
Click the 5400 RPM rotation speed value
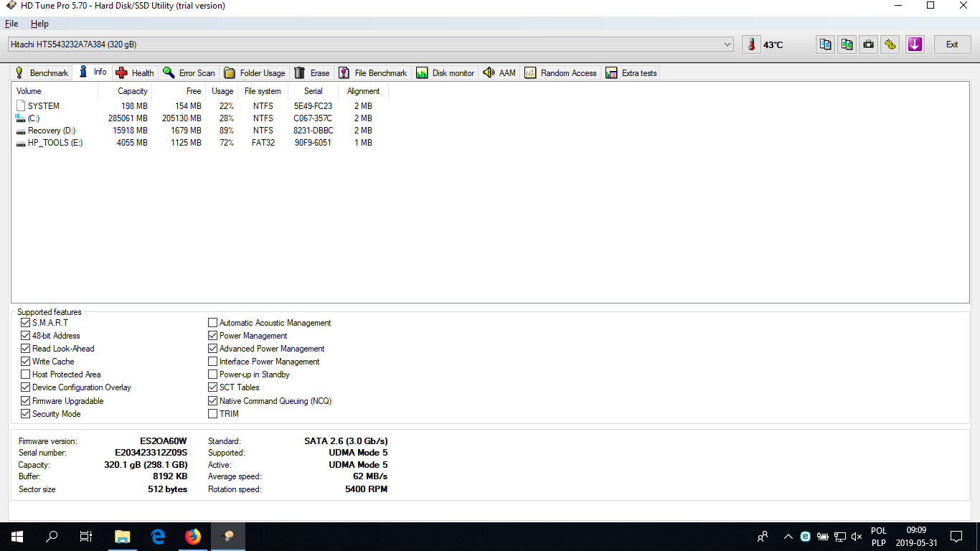pos(366,489)
